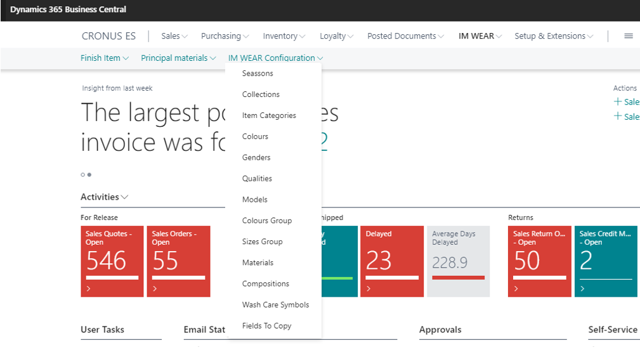Open Average Days Delayed tile 228.9

click(x=459, y=261)
